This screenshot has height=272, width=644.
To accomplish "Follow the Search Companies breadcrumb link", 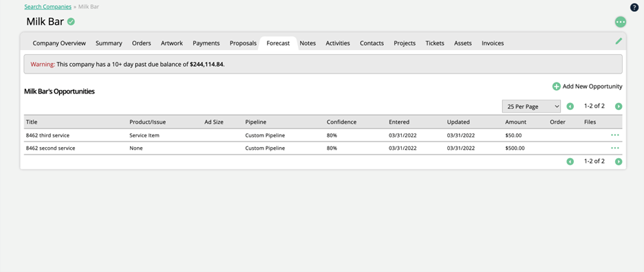I will [47, 7].
